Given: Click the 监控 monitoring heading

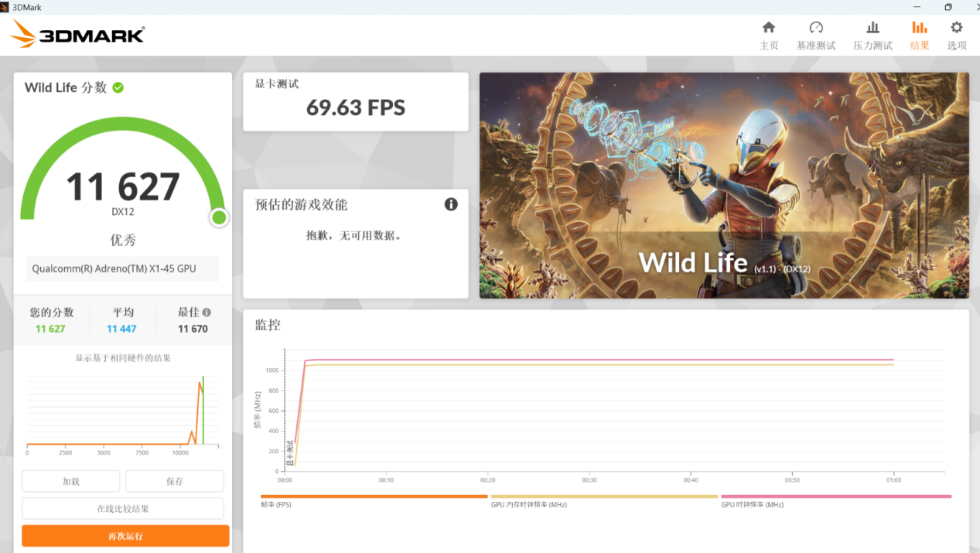Looking at the screenshot, I should coord(268,325).
